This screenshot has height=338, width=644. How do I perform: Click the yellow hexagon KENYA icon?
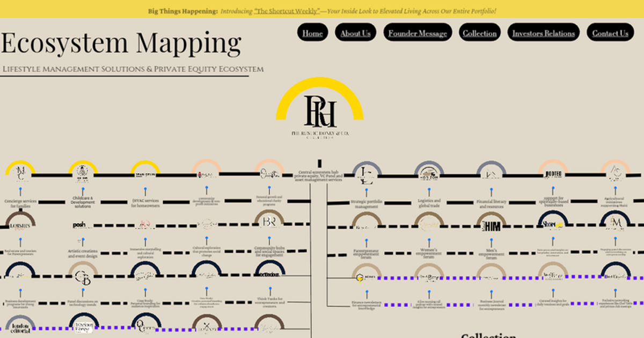(360, 278)
